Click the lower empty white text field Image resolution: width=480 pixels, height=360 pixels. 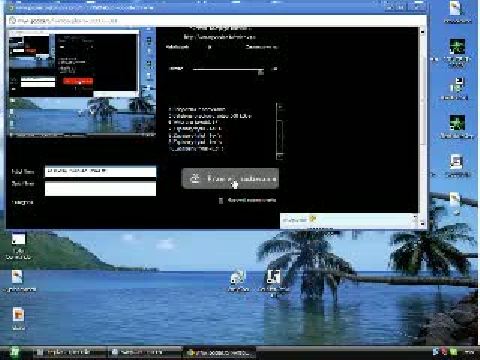coord(100,189)
